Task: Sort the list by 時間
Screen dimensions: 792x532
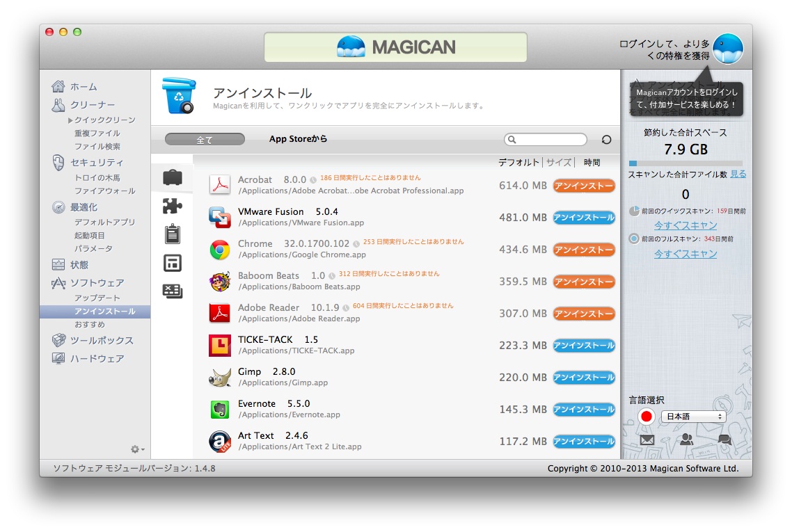Action: tap(592, 163)
